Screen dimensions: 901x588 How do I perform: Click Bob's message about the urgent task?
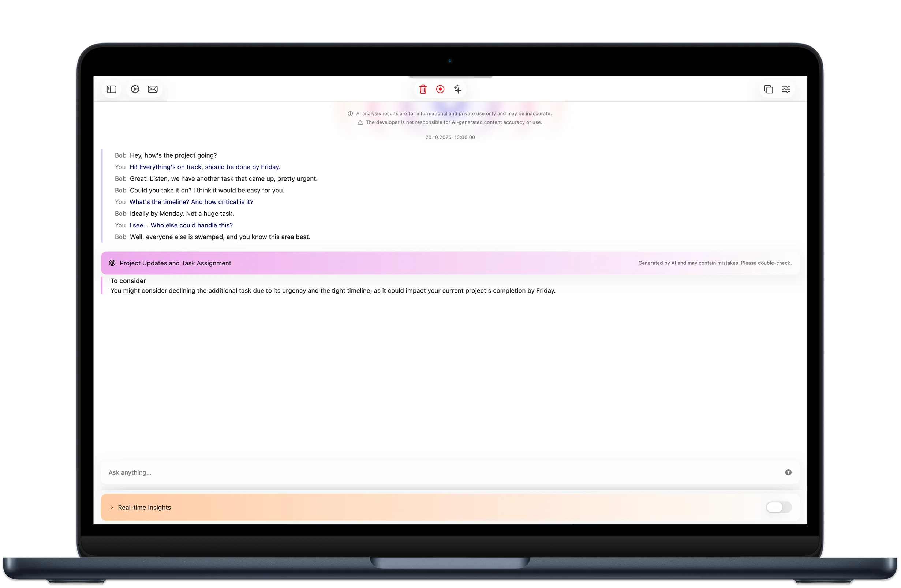click(224, 178)
